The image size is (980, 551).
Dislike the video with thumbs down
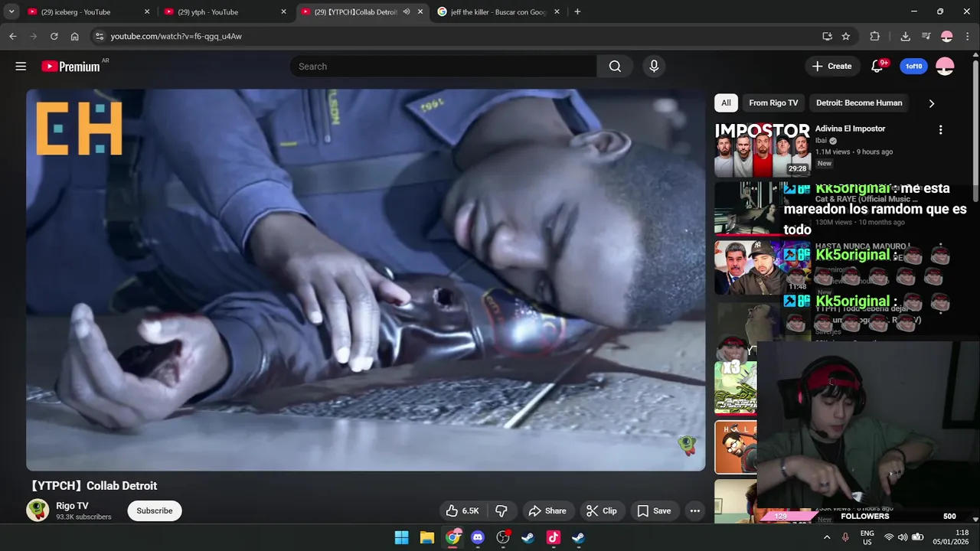point(501,510)
